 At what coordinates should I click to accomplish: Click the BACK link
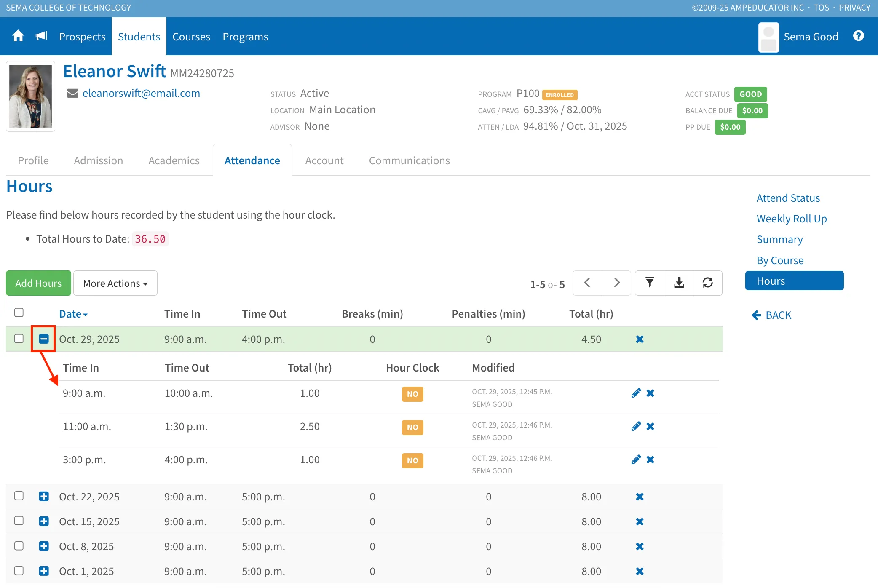click(771, 315)
